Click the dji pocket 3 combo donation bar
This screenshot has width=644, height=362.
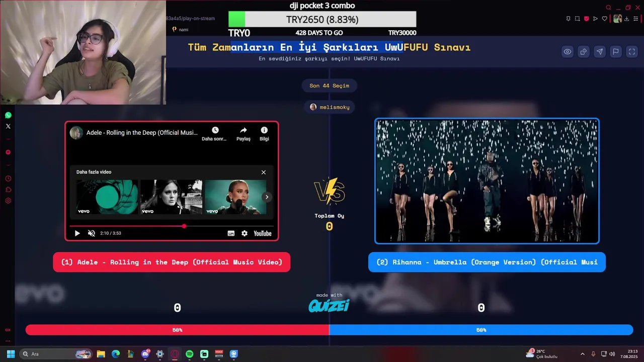[323, 20]
